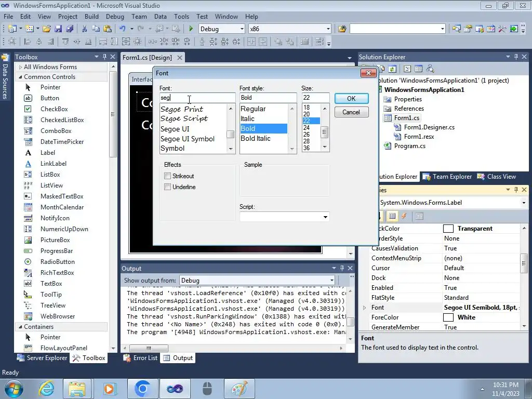The image size is (532, 399).
Task: Click the New Project toolbar icon
Action: (12, 29)
